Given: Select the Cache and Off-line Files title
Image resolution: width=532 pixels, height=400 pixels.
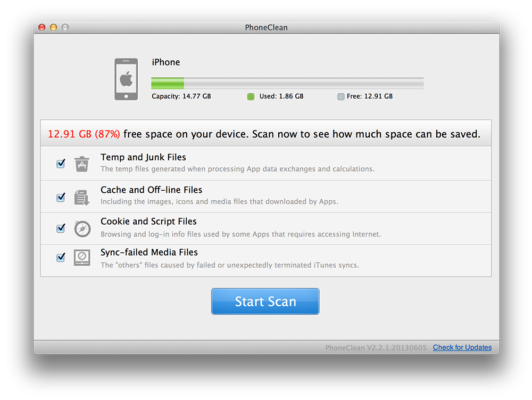Looking at the screenshot, I should click(x=151, y=190).
